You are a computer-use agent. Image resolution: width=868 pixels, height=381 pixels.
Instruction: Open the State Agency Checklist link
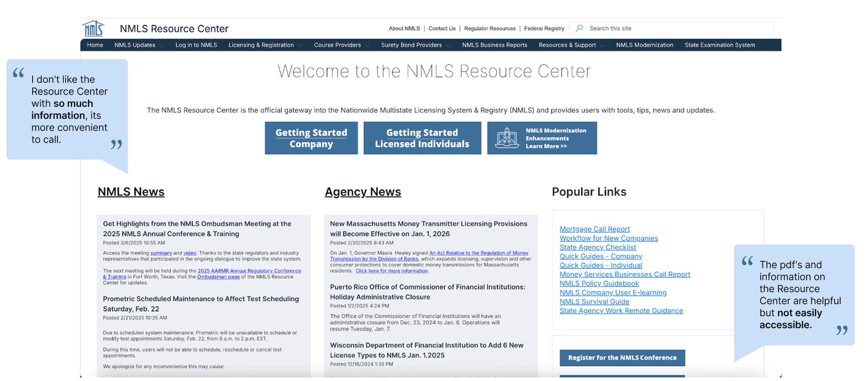[x=598, y=247]
